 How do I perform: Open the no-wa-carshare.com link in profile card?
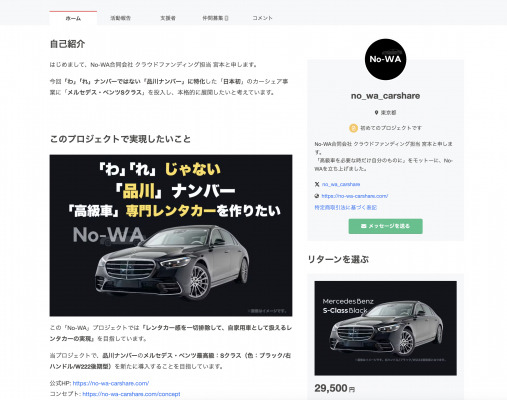pos(355,196)
